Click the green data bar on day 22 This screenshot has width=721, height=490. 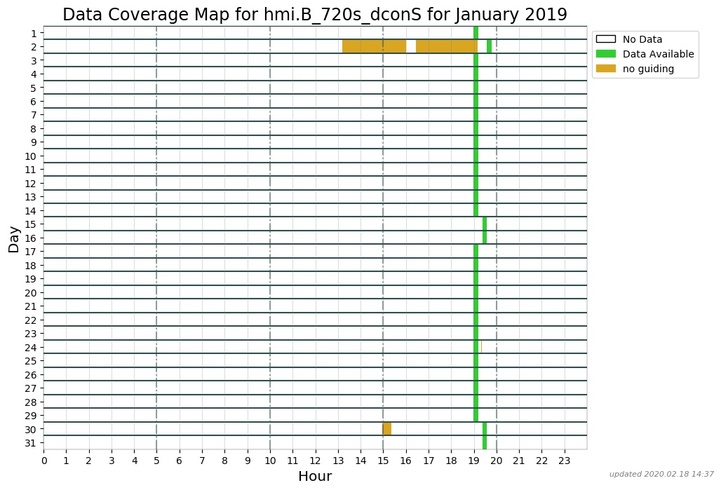point(476,320)
